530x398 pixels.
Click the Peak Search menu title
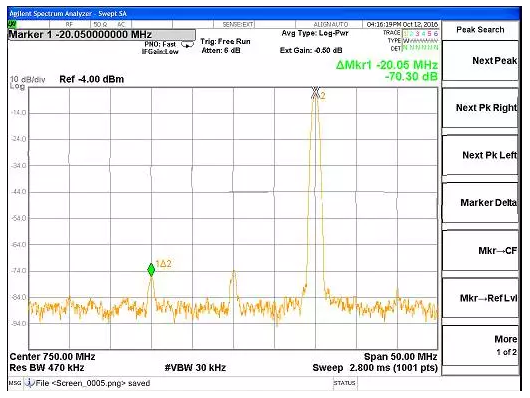(480, 30)
